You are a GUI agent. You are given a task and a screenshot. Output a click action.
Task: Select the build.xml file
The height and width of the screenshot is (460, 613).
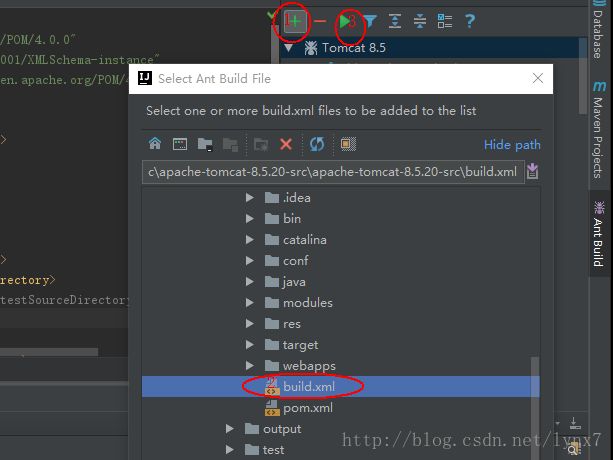click(341, 387)
